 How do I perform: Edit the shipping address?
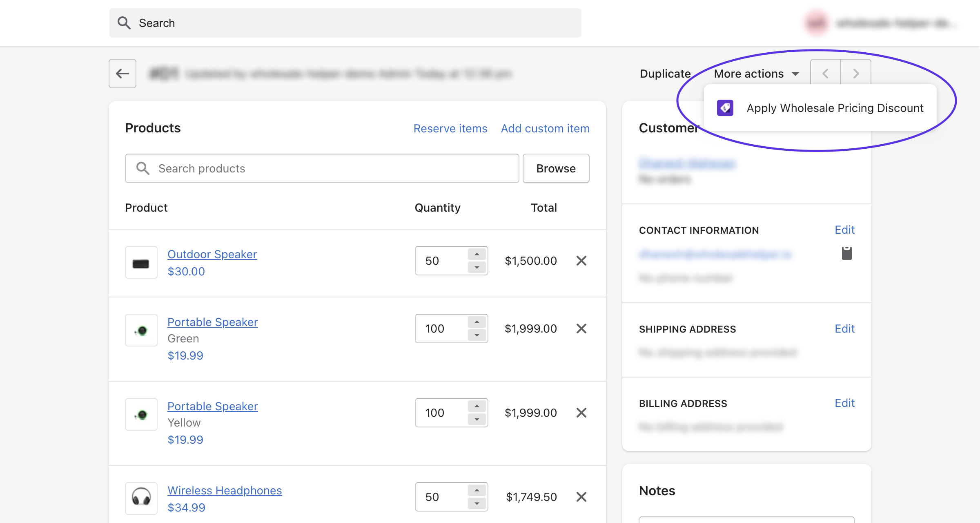tap(844, 329)
